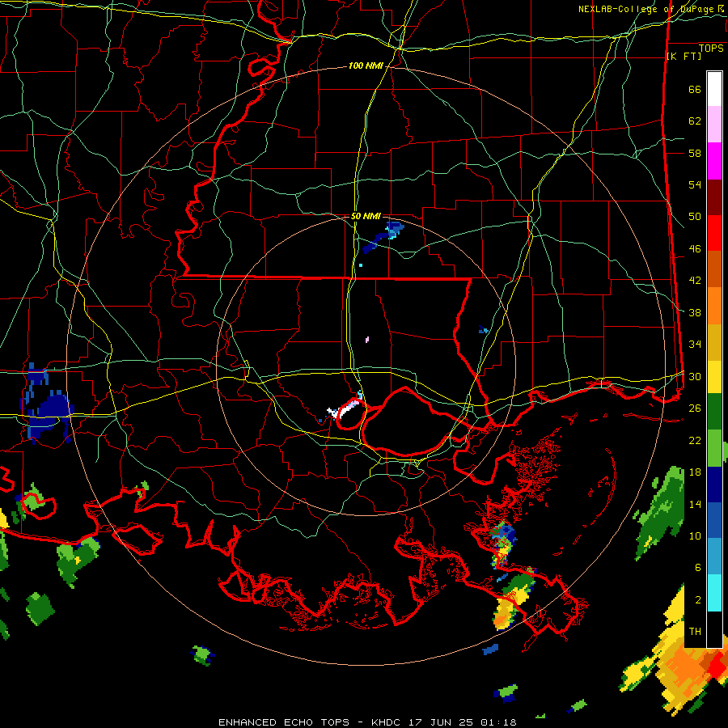Click the 58 value on the legend

pos(695,153)
